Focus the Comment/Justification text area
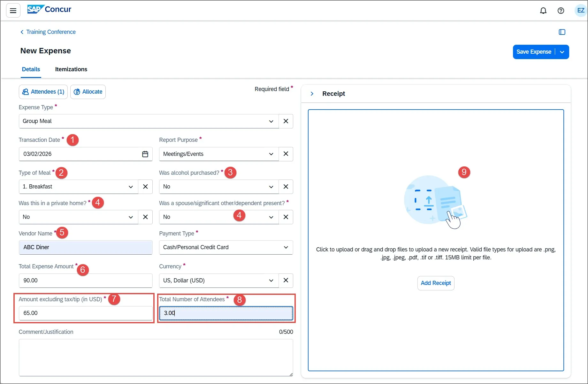Viewport: 588px width, 384px height. coord(156,357)
